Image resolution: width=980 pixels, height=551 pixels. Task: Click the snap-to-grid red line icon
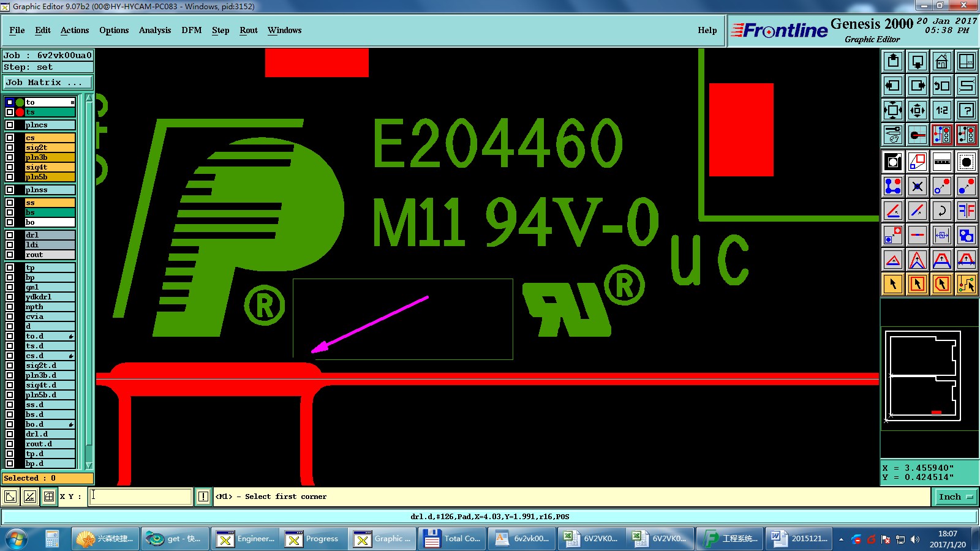pos(918,135)
